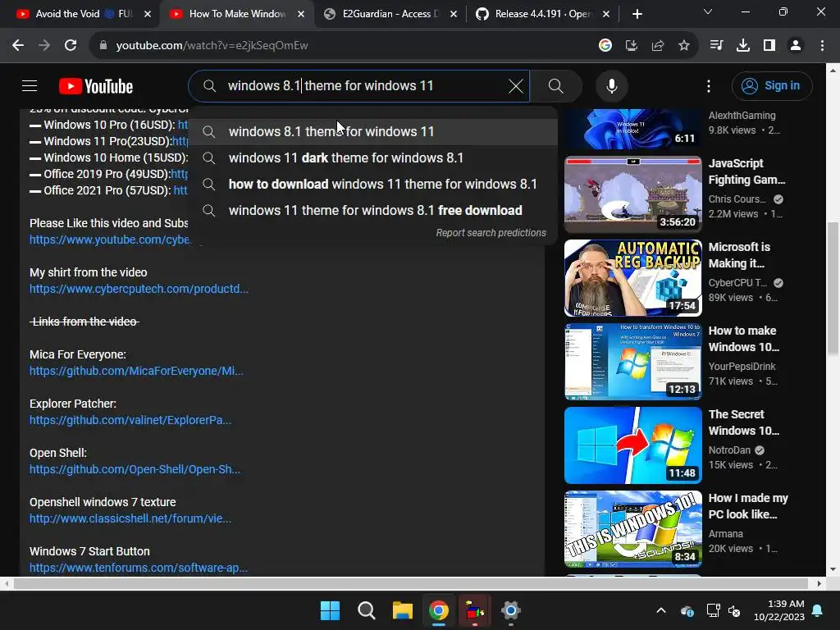Toggle Chrome side panel
840x630 pixels.
click(769, 46)
